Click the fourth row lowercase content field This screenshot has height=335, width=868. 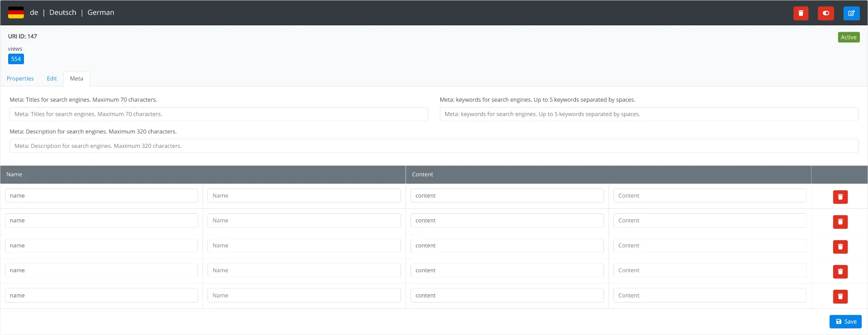(507, 270)
